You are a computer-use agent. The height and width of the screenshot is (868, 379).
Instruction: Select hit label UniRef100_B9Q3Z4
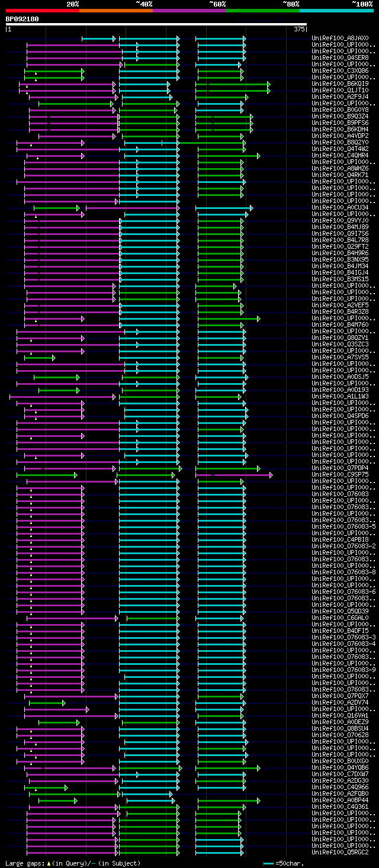tap(341, 117)
